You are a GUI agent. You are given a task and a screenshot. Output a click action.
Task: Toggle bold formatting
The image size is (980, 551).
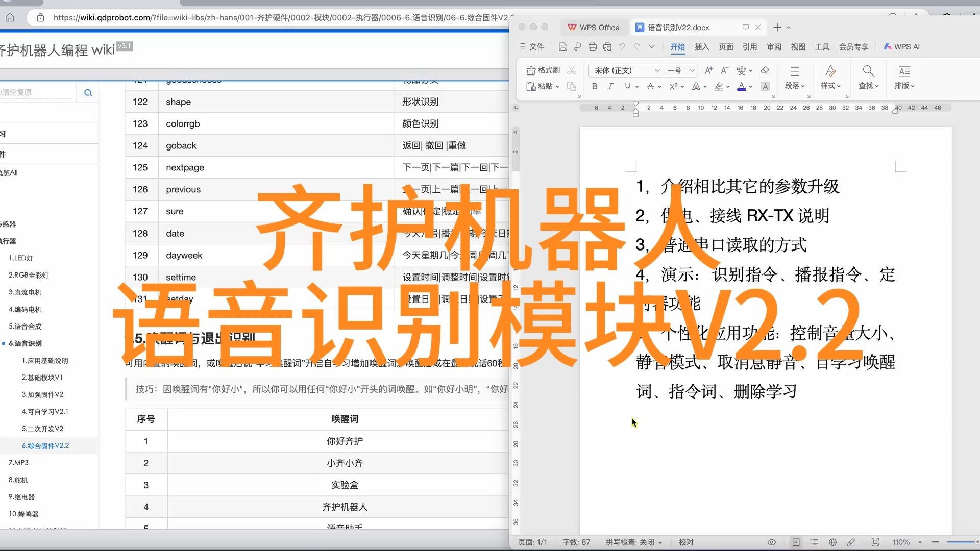(595, 87)
